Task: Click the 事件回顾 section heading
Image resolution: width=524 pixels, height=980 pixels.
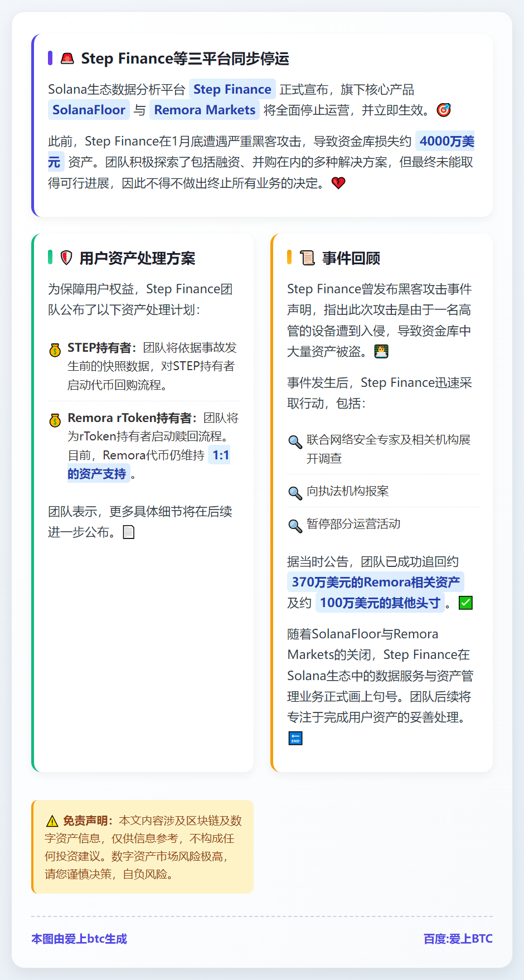Action: [351, 258]
